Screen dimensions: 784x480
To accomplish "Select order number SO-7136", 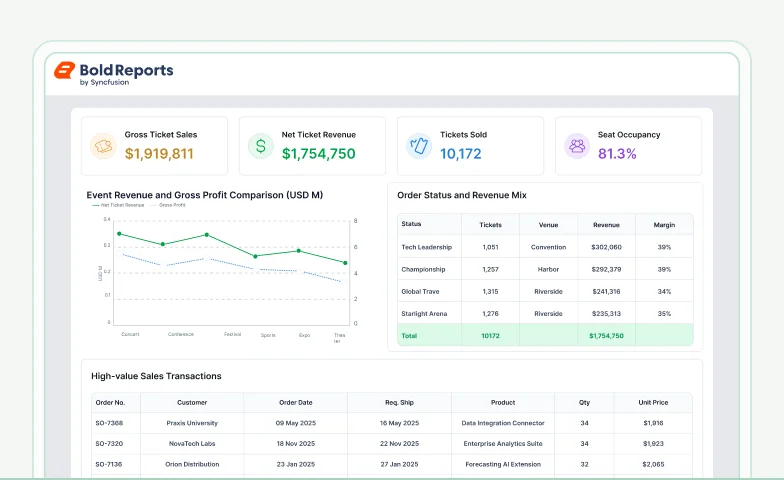I will click(x=108, y=464).
